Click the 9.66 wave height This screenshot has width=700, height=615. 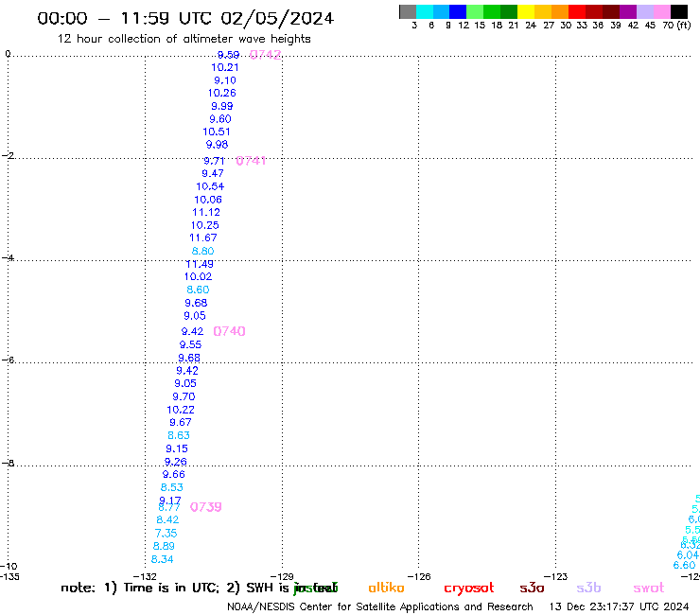point(174,474)
